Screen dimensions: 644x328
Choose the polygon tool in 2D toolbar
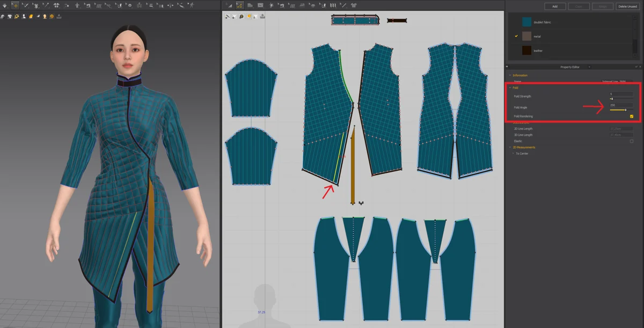point(250,5)
